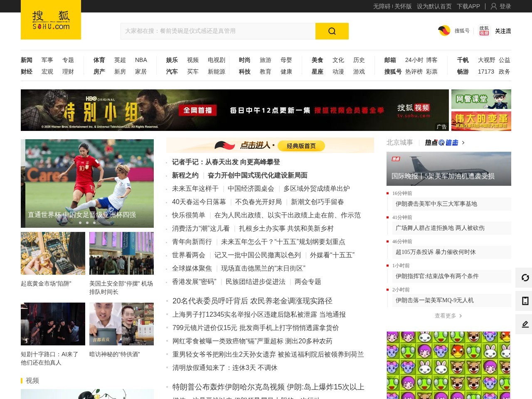Click the user login avatar icon

click(494, 6)
